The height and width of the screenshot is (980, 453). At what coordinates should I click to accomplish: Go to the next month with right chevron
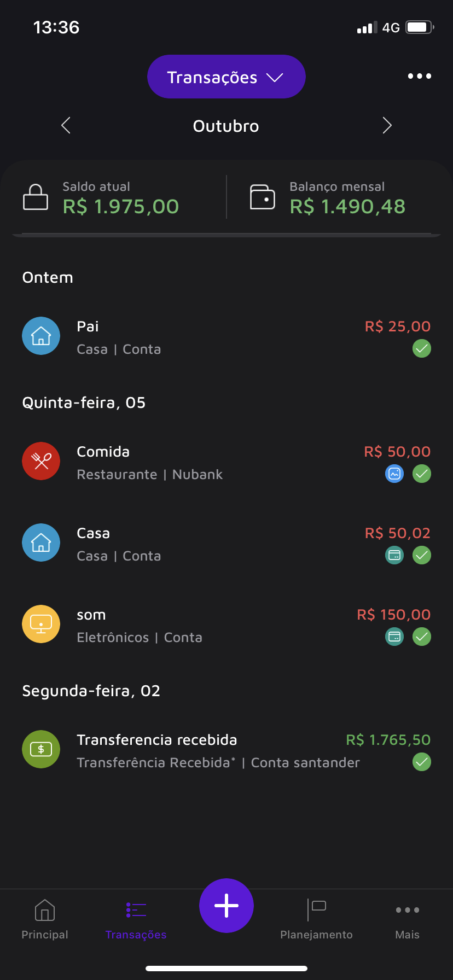coord(387,125)
